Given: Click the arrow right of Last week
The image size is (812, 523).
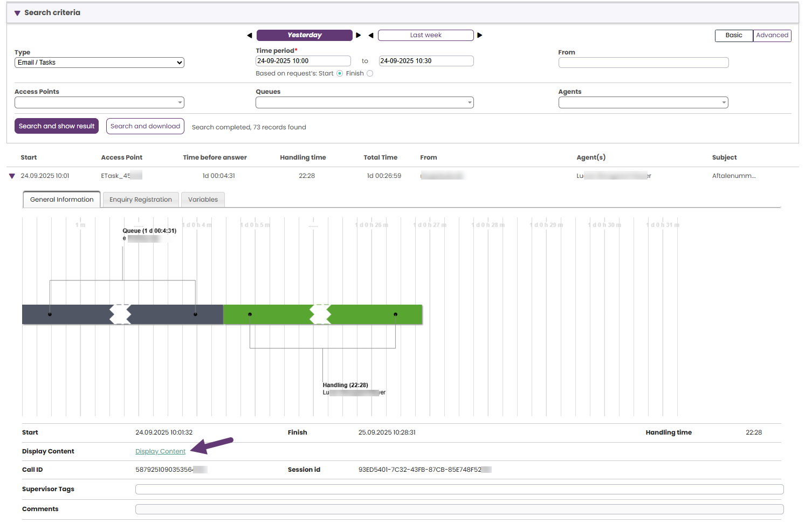Looking at the screenshot, I should [480, 36].
